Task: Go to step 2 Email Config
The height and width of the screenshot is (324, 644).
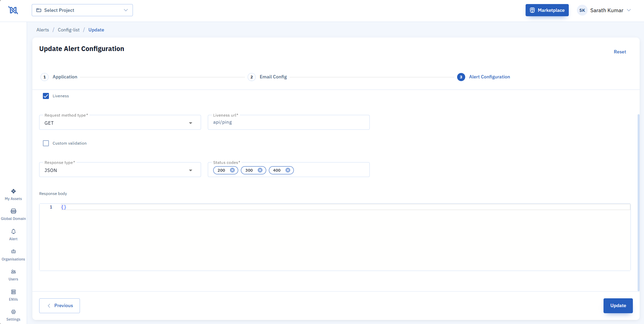Action: [267, 77]
